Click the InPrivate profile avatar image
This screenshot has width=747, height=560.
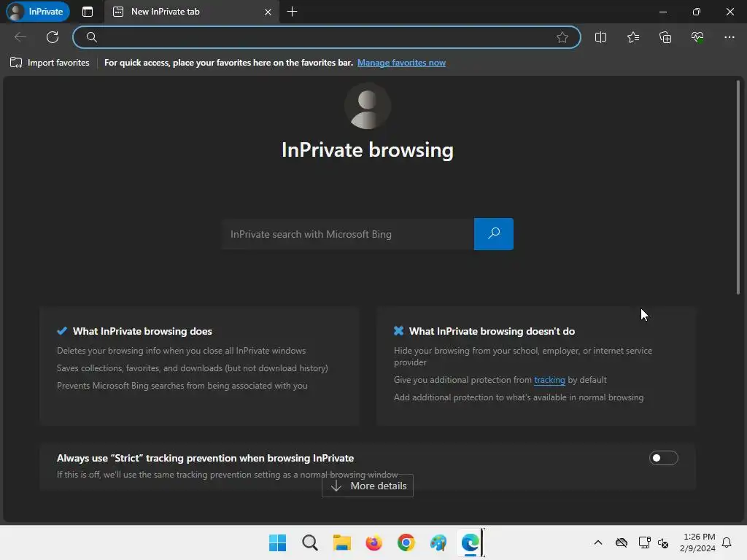point(368,106)
